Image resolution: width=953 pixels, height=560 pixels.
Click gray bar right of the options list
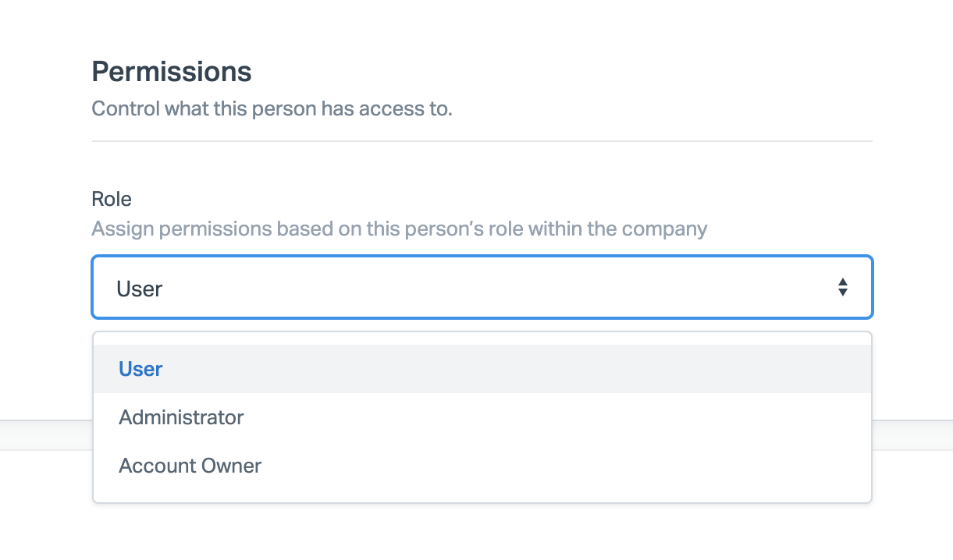912,435
